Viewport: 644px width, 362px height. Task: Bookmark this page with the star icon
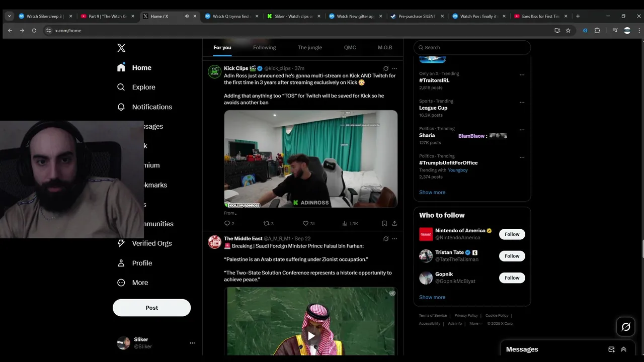[568, 31]
